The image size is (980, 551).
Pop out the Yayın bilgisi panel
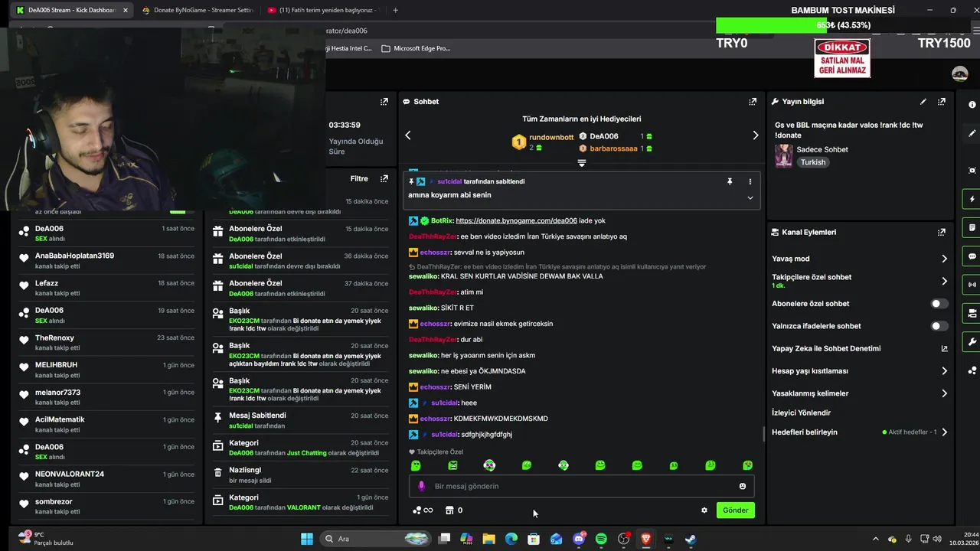pyautogui.click(x=942, y=101)
